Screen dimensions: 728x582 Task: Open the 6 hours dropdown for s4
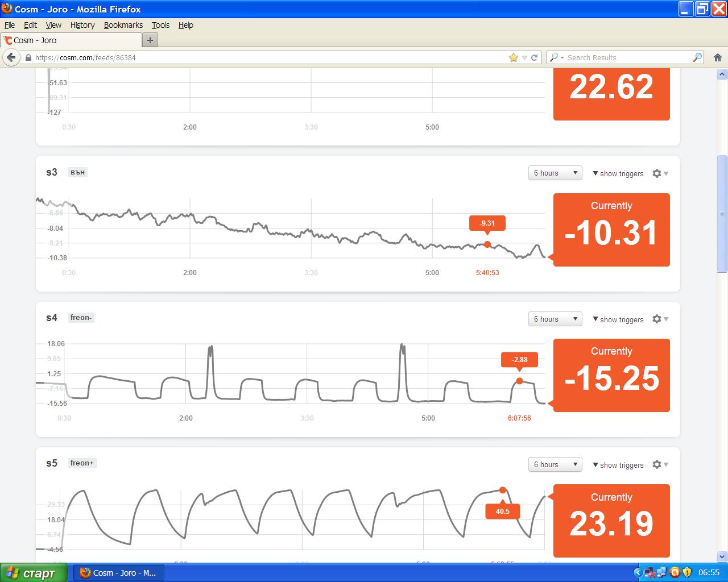[x=555, y=319]
